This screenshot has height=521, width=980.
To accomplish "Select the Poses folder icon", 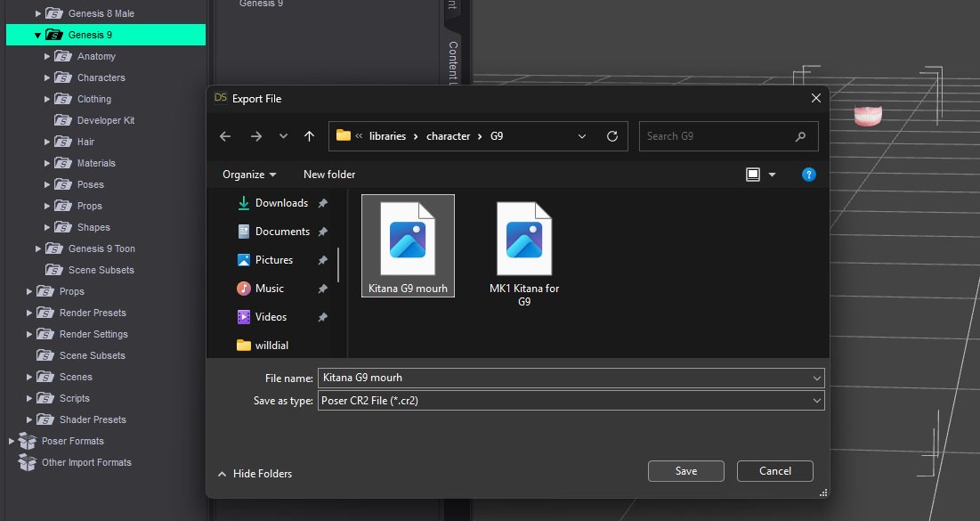I will pyautogui.click(x=63, y=184).
